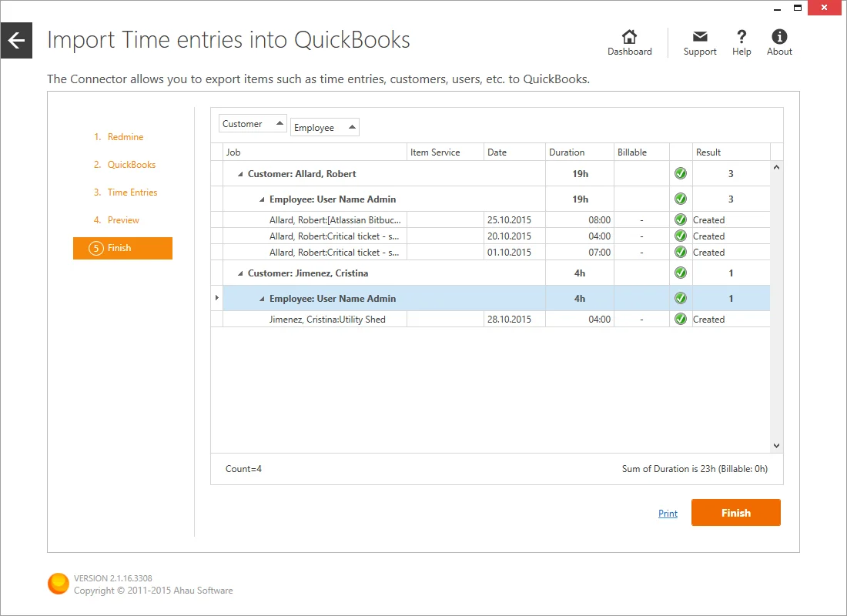
Task: Sort by Item Service column header
Action: click(x=445, y=152)
